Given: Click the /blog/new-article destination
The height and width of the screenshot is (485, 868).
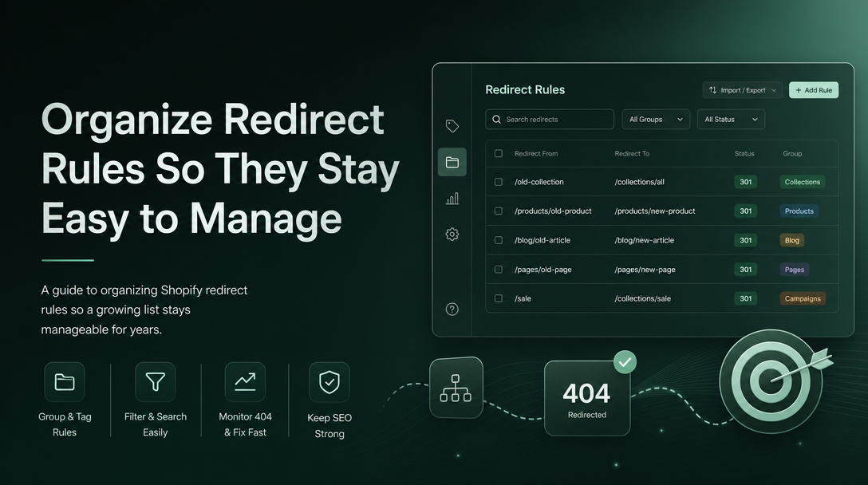Looking at the screenshot, I should coord(645,240).
